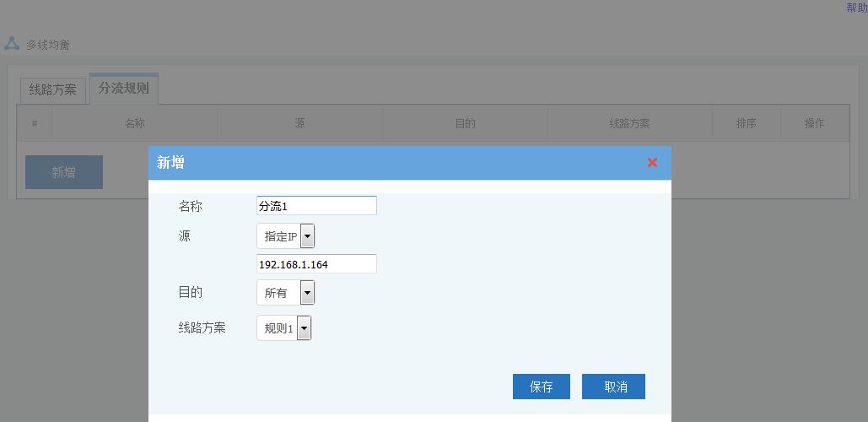Focus the 名称 field containing 分流1
Image resolution: width=868 pixels, height=422 pixels.
pos(316,206)
